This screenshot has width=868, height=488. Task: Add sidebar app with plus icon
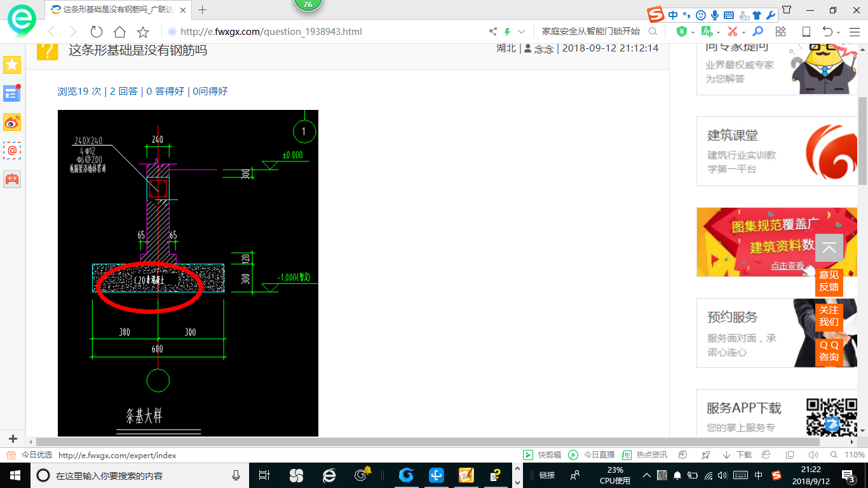click(12, 439)
